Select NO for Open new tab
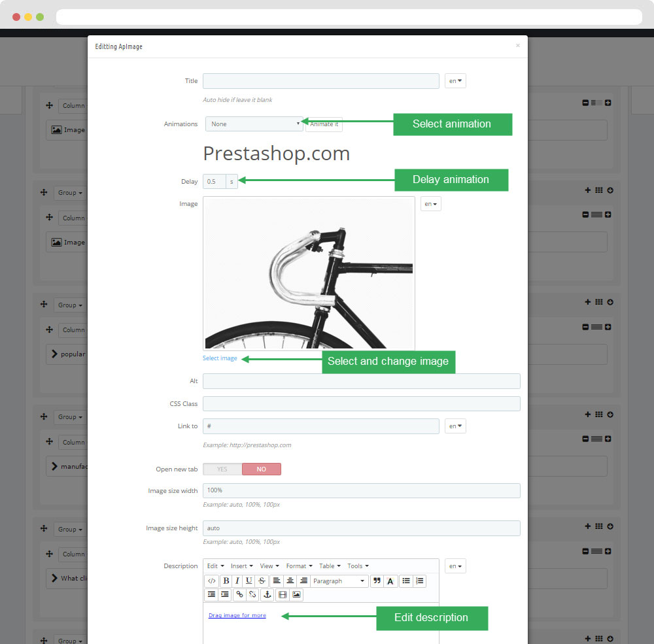Screen dimensions: 654x644 (262, 469)
